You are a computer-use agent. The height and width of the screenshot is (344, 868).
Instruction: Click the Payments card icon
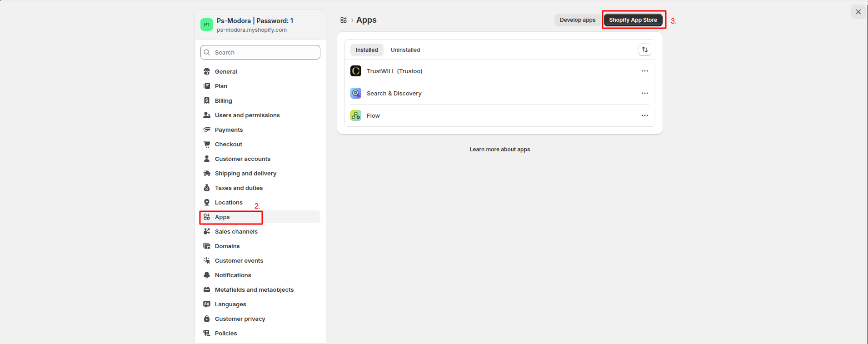tap(207, 130)
